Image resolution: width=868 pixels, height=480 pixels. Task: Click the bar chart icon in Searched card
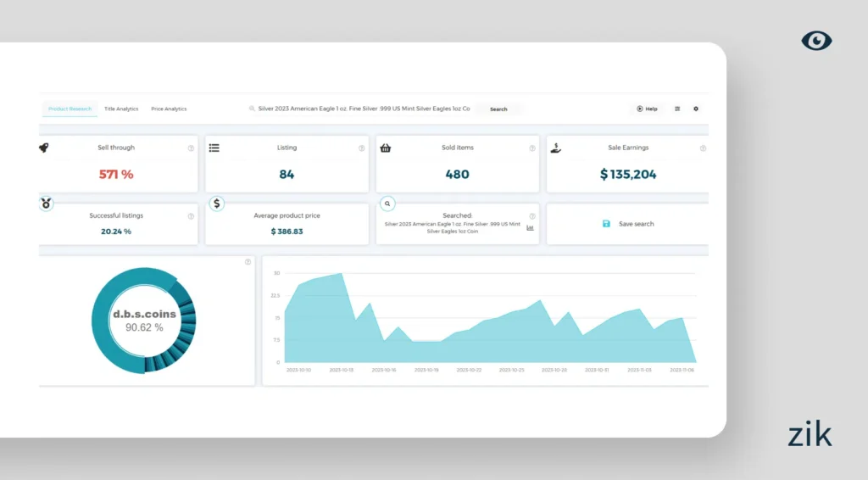[531, 227]
